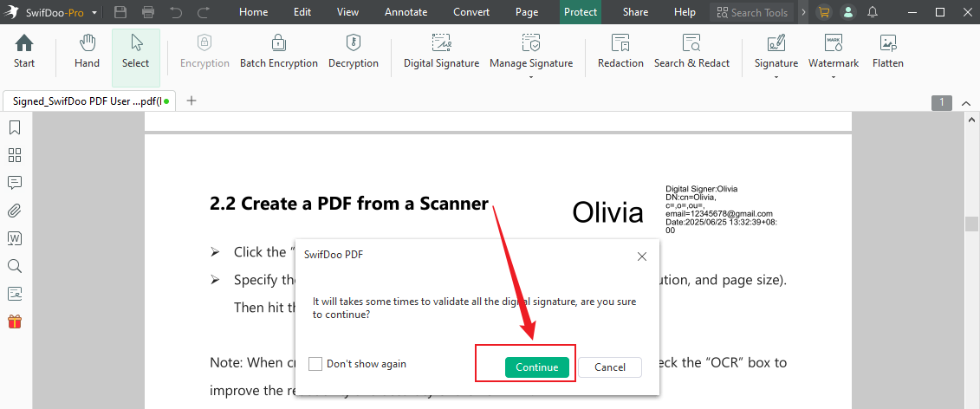Click scrollbar up arrow
The width and height of the screenshot is (980, 409).
click(971, 119)
